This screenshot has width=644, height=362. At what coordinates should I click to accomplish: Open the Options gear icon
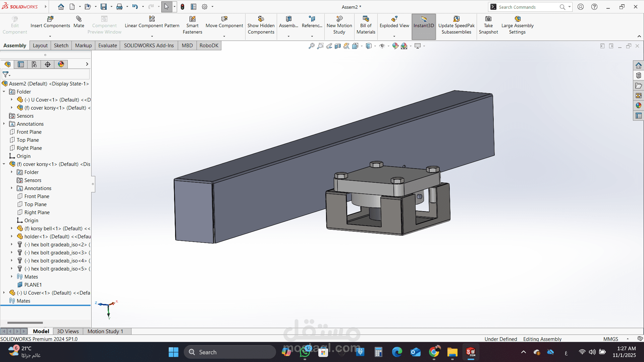click(205, 7)
